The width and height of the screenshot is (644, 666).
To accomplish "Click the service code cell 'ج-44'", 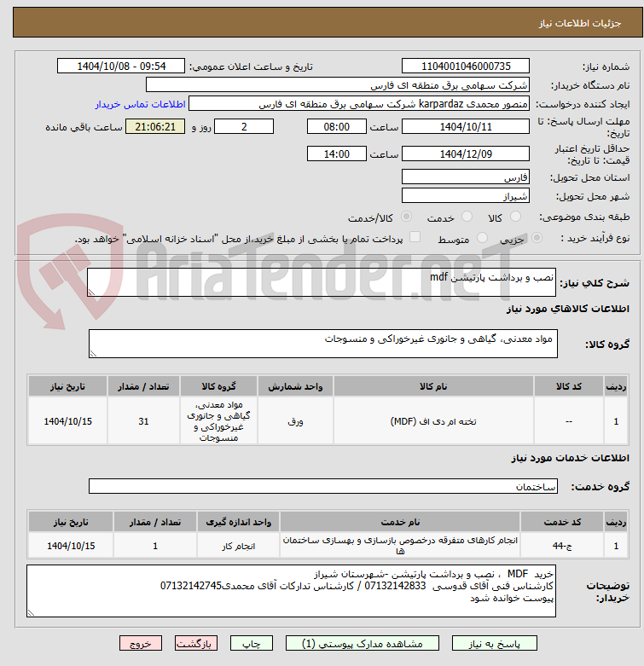I will tap(562, 546).
